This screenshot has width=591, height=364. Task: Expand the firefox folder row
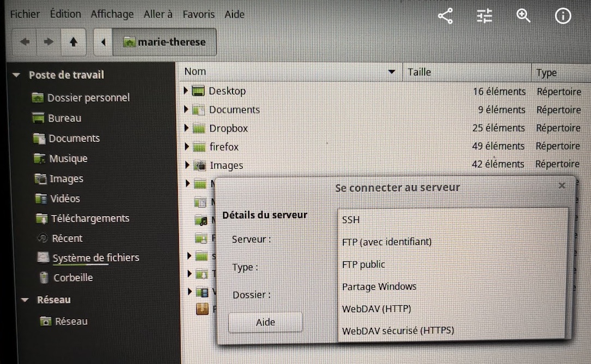click(x=187, y=146)
